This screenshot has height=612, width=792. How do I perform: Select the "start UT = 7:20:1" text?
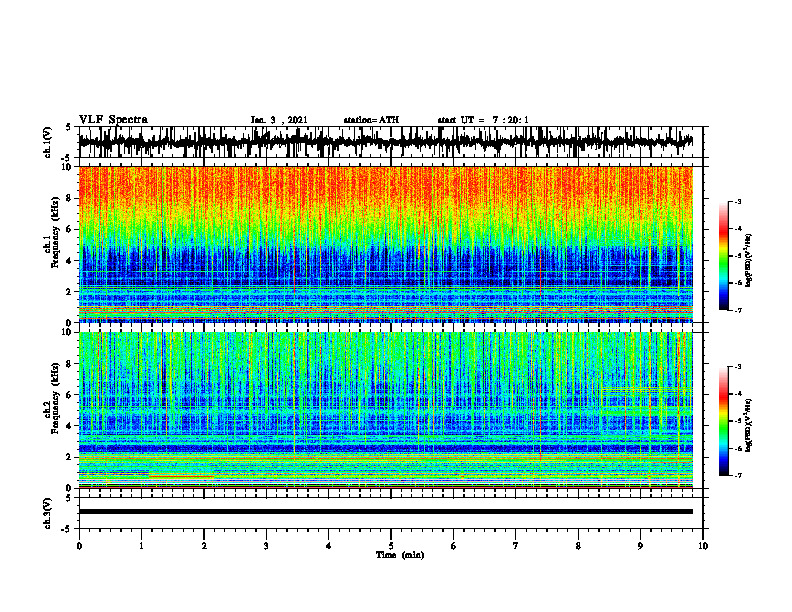click(x=483, y=120)
